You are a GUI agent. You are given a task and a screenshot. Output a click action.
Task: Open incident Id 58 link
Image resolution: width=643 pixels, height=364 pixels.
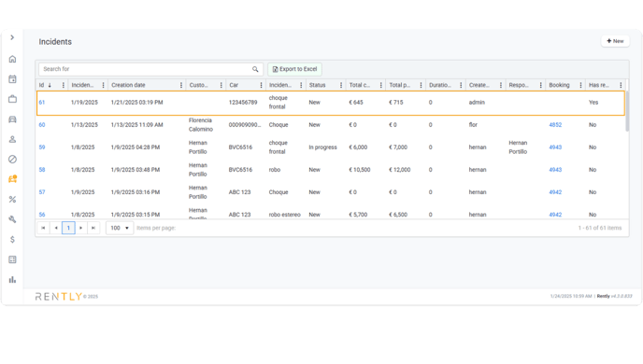coord(42,170)
